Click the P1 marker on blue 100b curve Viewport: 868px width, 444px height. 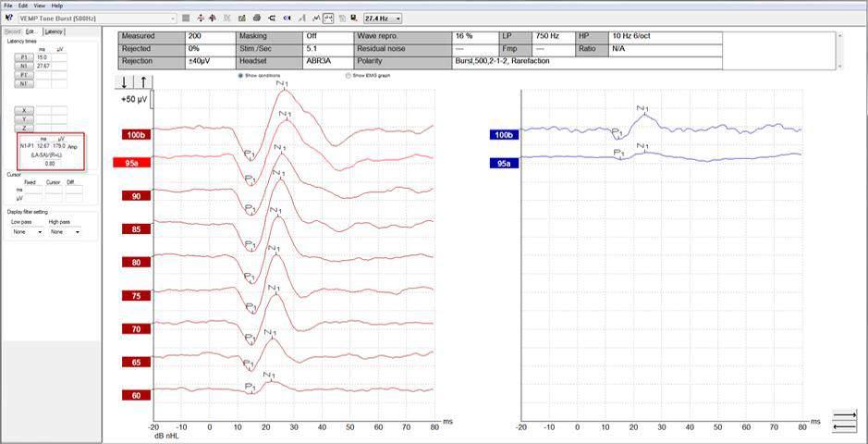(x=617, y=133)
